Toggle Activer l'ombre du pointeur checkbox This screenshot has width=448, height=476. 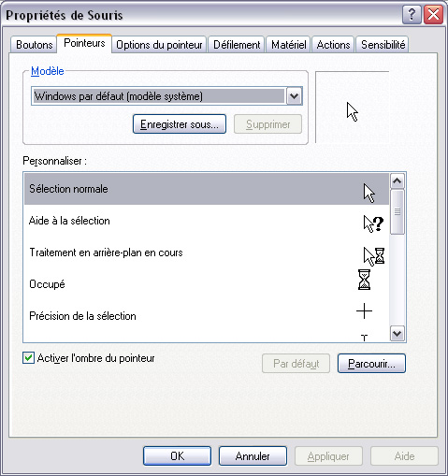[x=28, y=358]
